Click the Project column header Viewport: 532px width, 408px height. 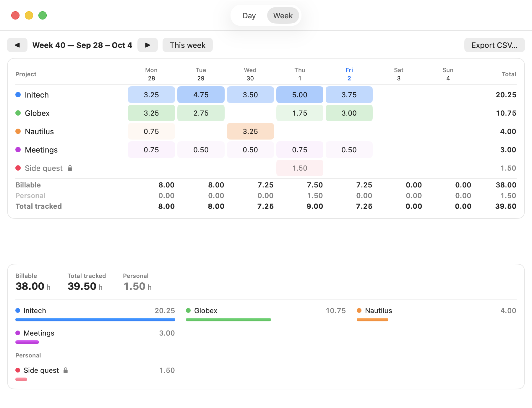pos(26,74)
